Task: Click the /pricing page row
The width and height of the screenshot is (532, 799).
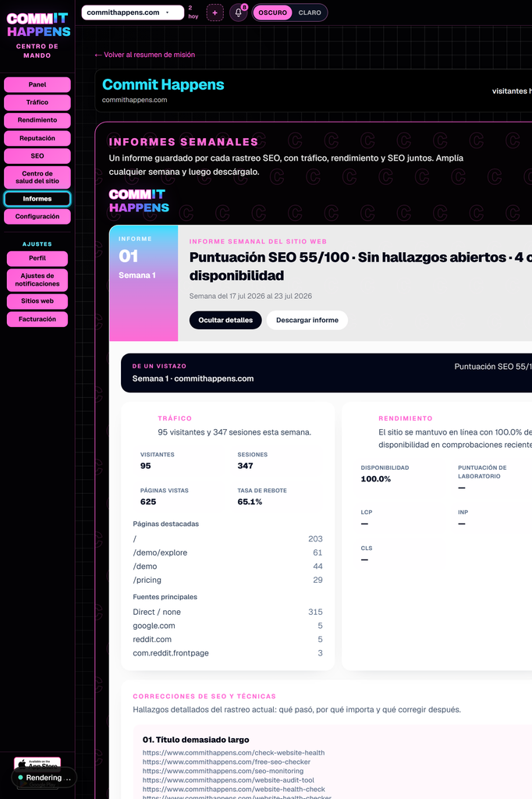Action: [x=228, y=580]
